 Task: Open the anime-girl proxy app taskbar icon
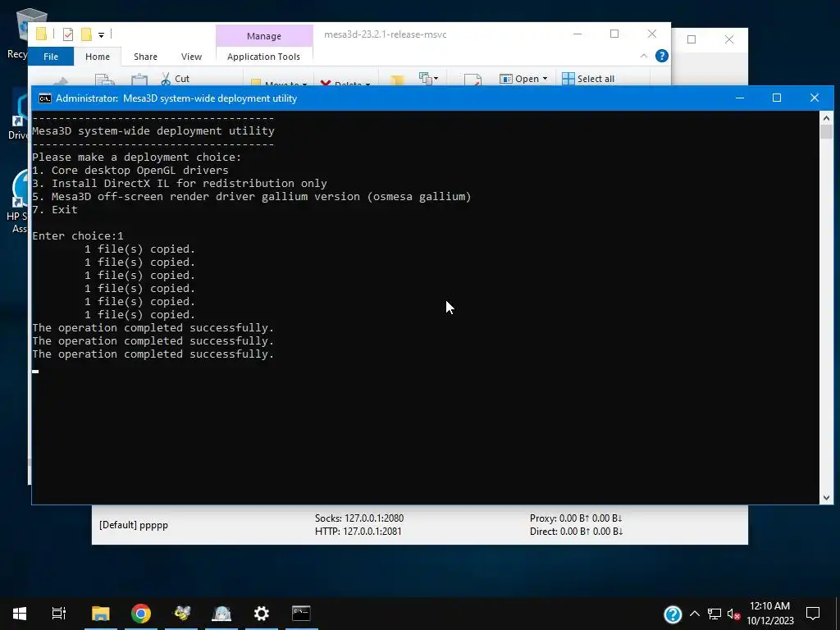(221, 614)
